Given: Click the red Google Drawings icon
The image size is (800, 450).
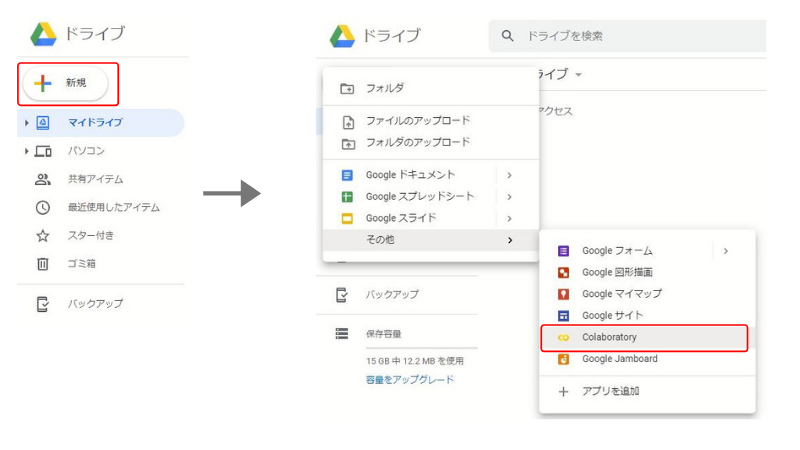Looking at the screenshot, I should click(563, 273).
